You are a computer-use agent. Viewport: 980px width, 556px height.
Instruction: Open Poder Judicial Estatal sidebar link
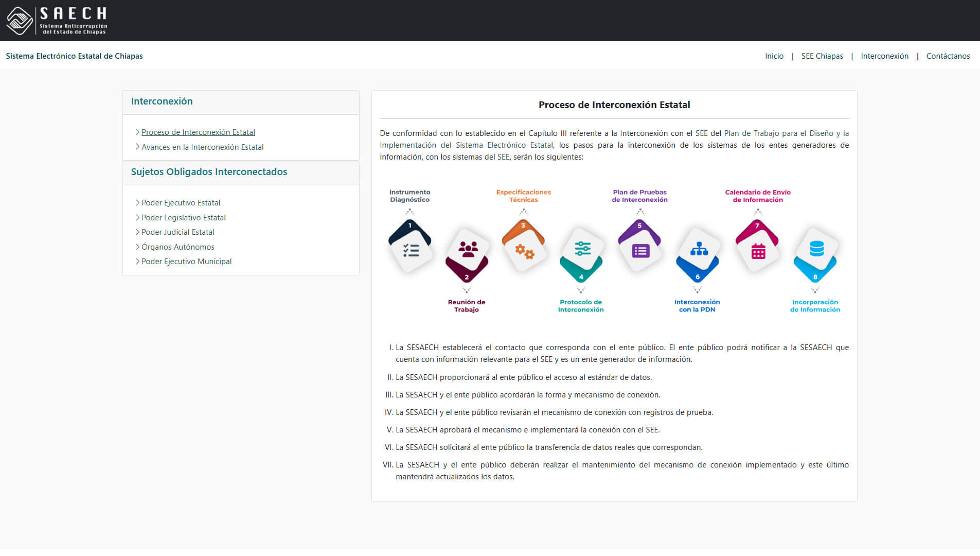coord(178,232)
